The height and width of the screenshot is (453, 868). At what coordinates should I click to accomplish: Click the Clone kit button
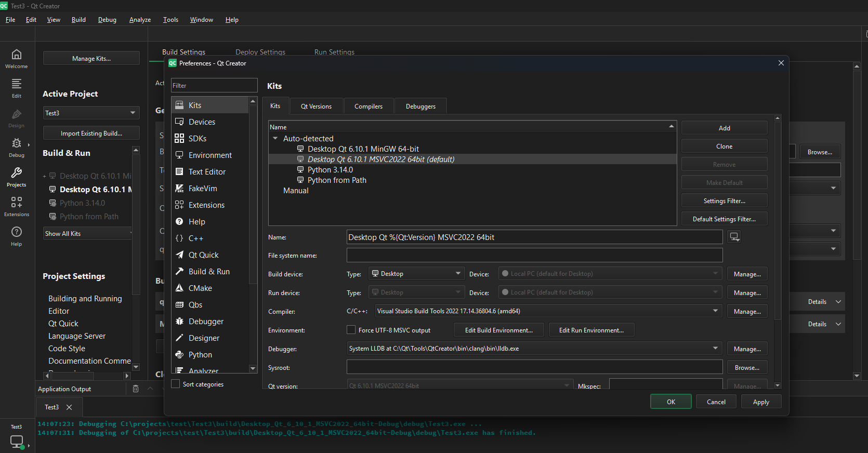(724, 146)
